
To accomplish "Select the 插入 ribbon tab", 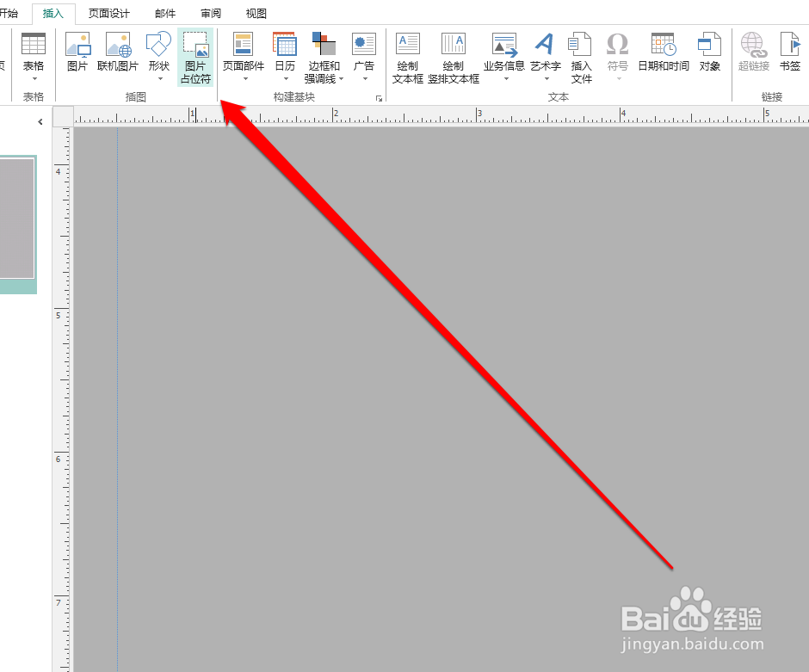I will click(53, 14).
